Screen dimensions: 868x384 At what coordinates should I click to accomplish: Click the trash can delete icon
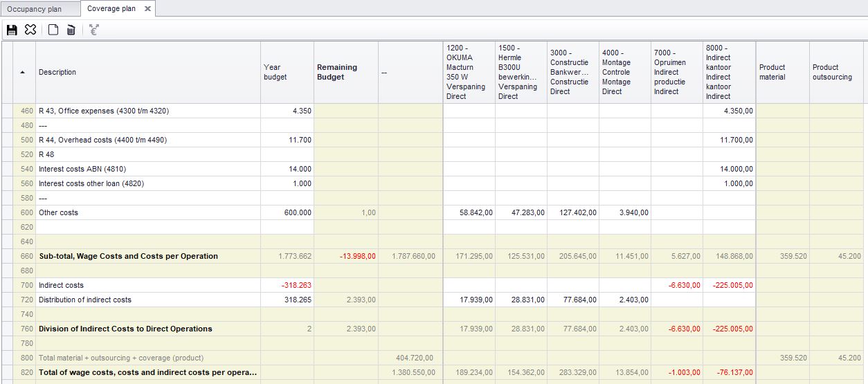click(71, 30)
